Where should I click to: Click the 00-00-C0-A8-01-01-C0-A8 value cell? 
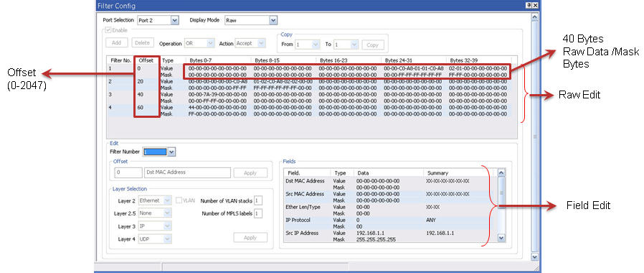point(413,68)
